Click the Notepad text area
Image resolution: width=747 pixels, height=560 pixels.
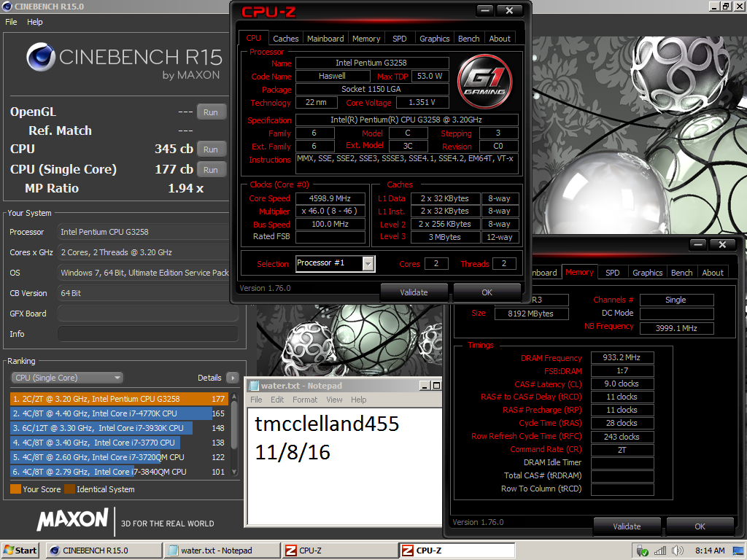(345, 466)
